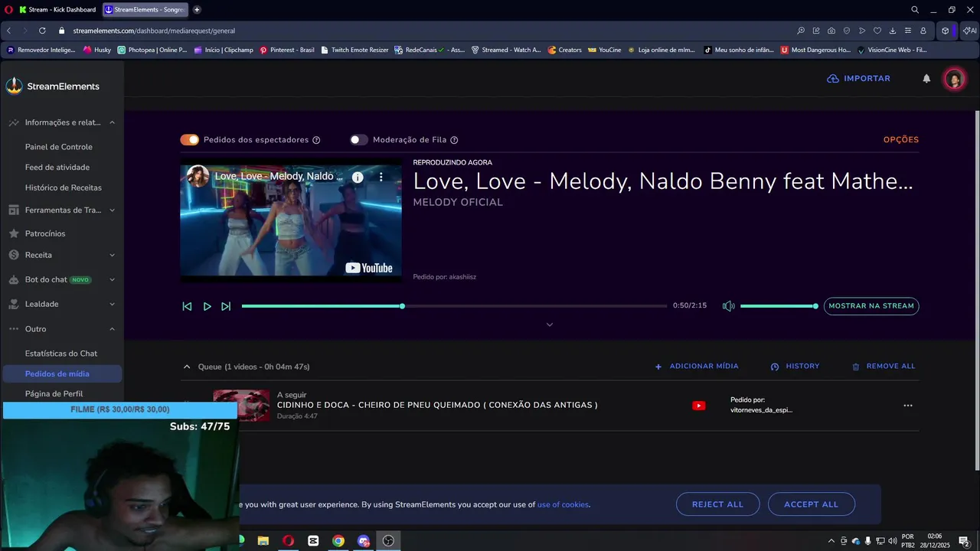Image resolution: width=980 pixels, height=551 pixels.
Task: Open the Opções link
Action: tap(901, 140)
